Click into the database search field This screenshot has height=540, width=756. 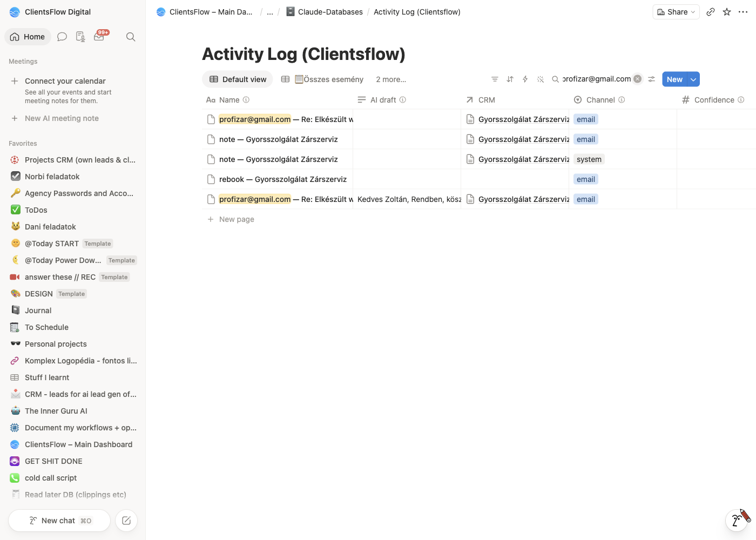click(x=597, y=79)
